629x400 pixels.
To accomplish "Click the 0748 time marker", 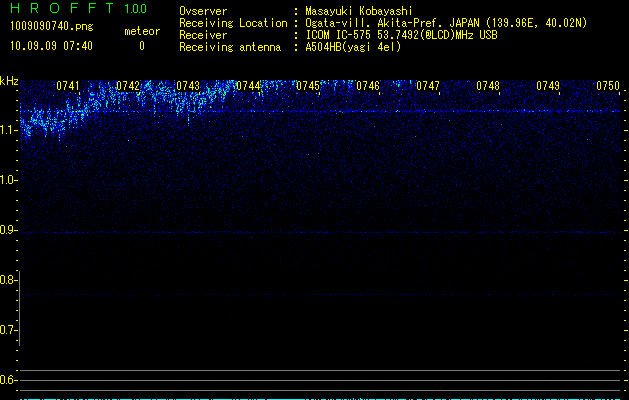I will (x=488, y=86).
